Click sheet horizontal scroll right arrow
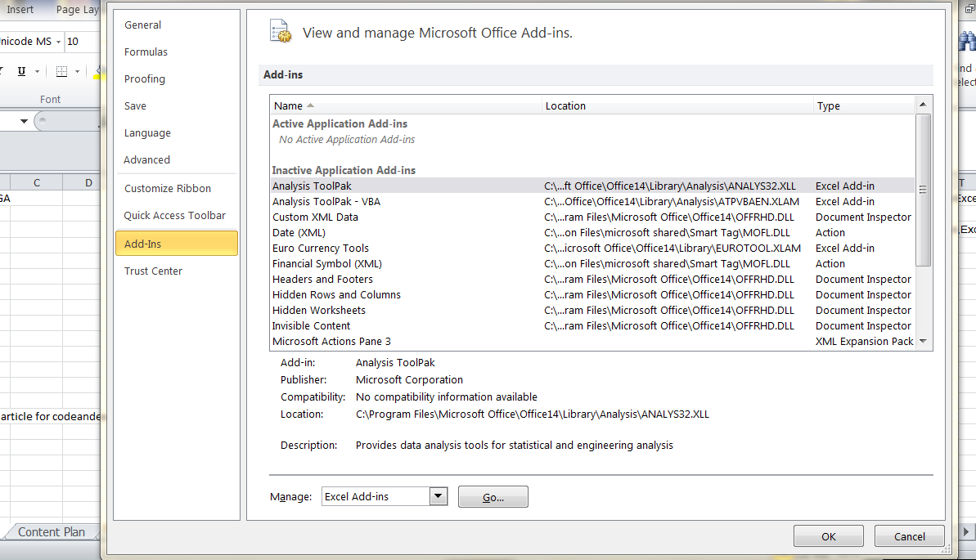976x560 pixels. (966, 532)
